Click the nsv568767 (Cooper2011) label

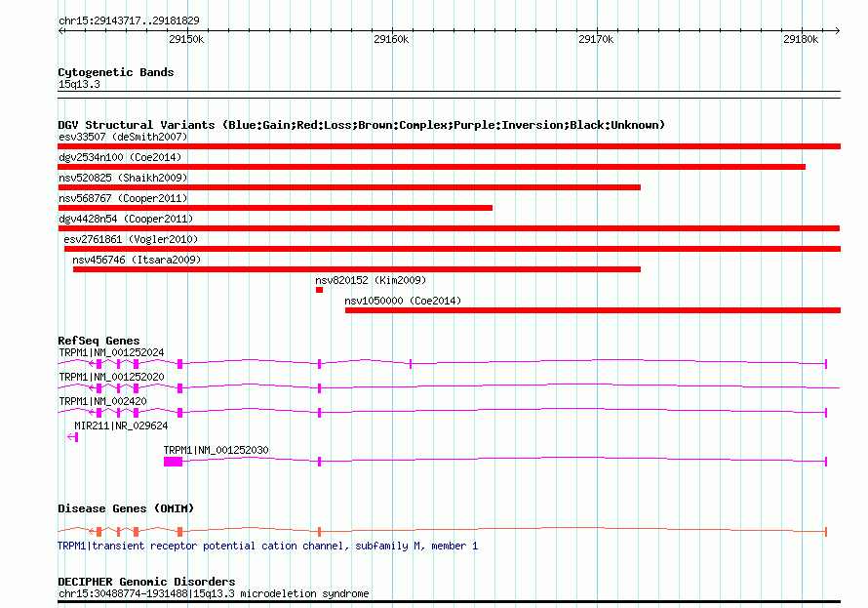(x=123, y=198)
